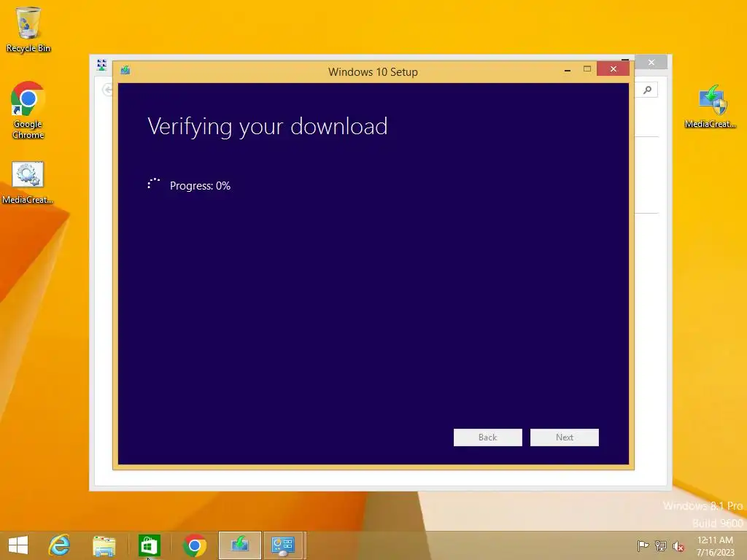Open the Action Center flag tray icon
This screenshot has height=560, width=747.
pos(643,545)
